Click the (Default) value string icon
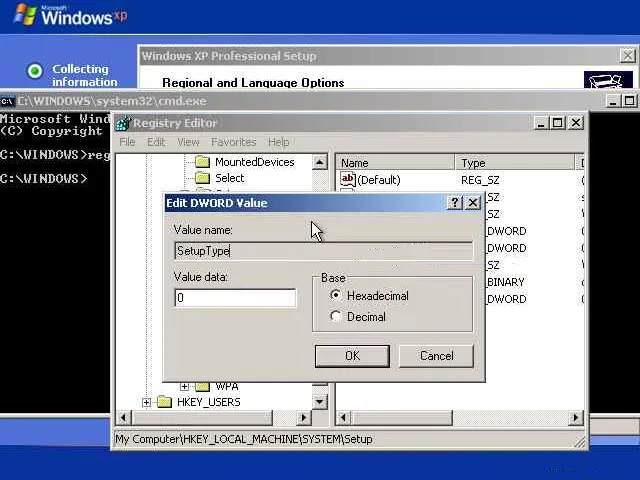 tap(347, 179)
